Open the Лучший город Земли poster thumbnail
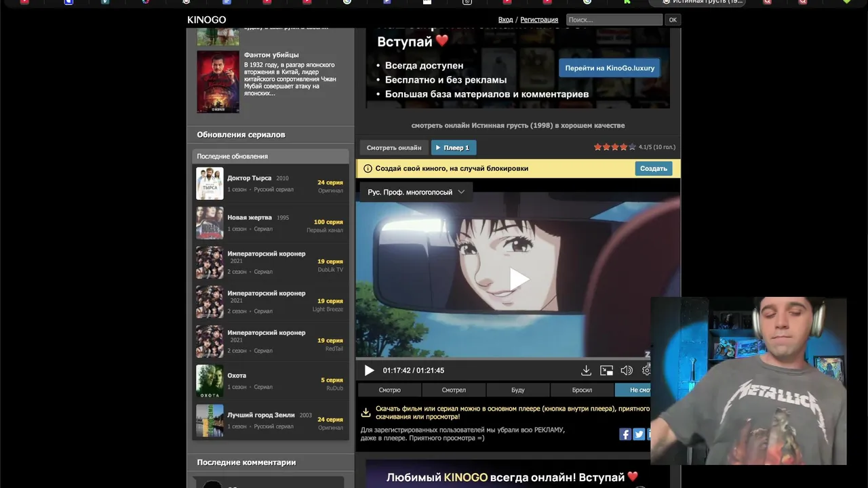Screen dimensions: 868x488 coord(210,420)
